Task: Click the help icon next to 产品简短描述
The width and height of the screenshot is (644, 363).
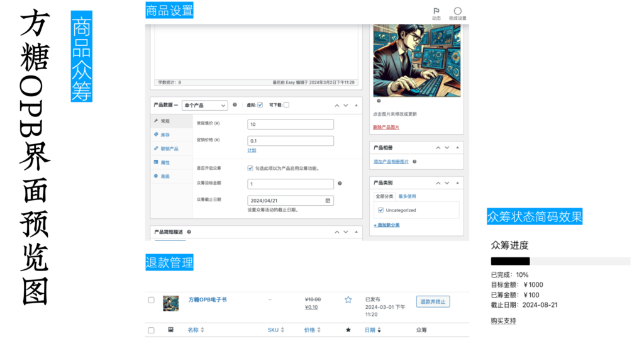Action: pos(189,232)
